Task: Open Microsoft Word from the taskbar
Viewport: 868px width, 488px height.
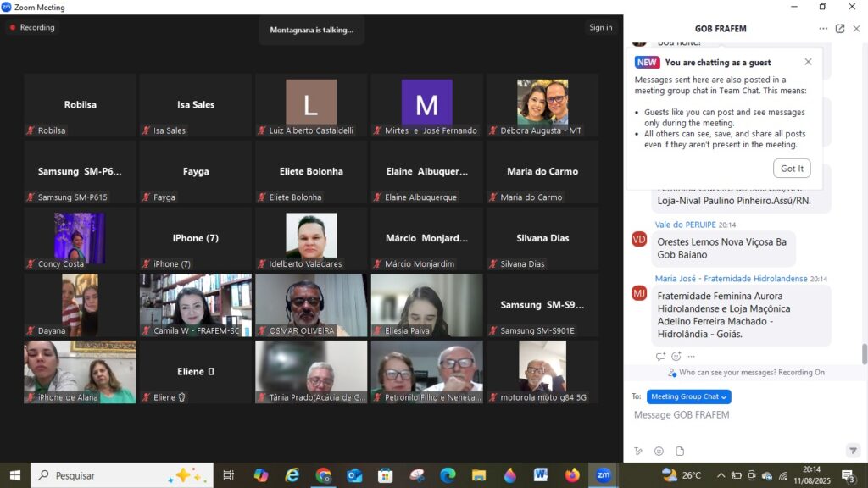Action: pos(540,475)
